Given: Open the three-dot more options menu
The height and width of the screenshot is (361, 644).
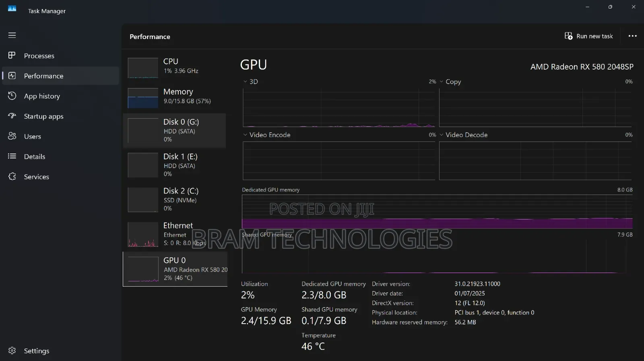Looking at the screenshot, I should [x=632, y=36].
